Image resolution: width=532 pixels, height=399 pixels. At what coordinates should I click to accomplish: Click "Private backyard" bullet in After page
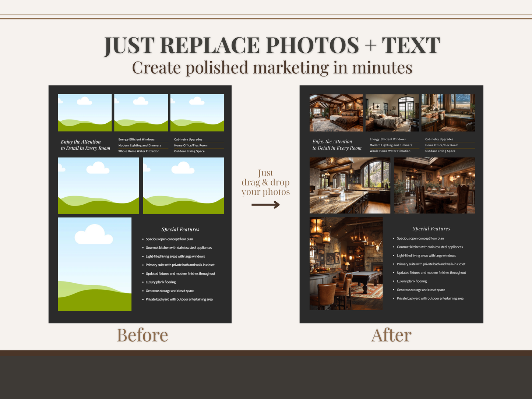[x=430, y=299]
